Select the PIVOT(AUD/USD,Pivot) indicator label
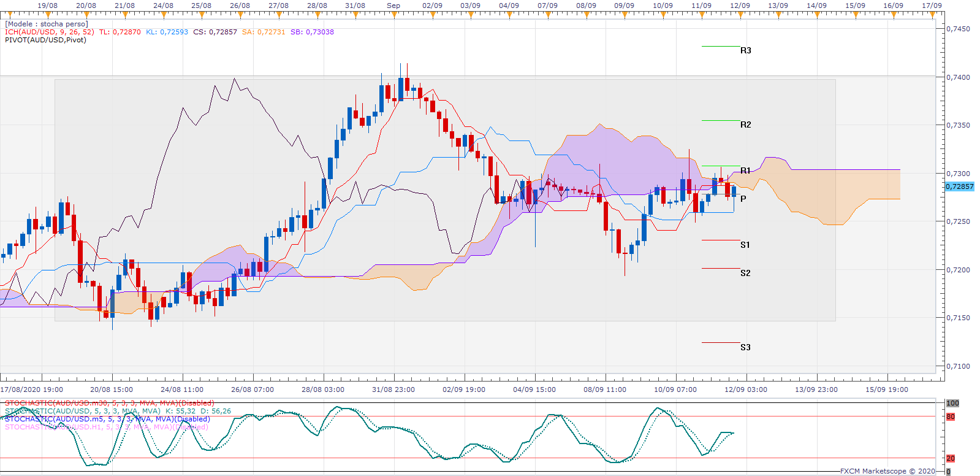This screenshot has width=980, height=476. click(x=45, y=40)
